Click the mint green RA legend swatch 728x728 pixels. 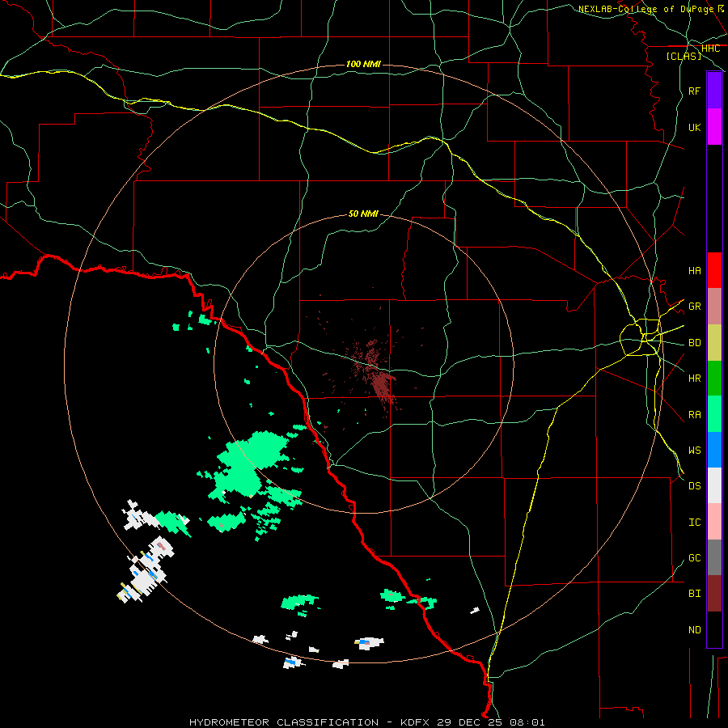pyautogui.click(x=714, y=414)
